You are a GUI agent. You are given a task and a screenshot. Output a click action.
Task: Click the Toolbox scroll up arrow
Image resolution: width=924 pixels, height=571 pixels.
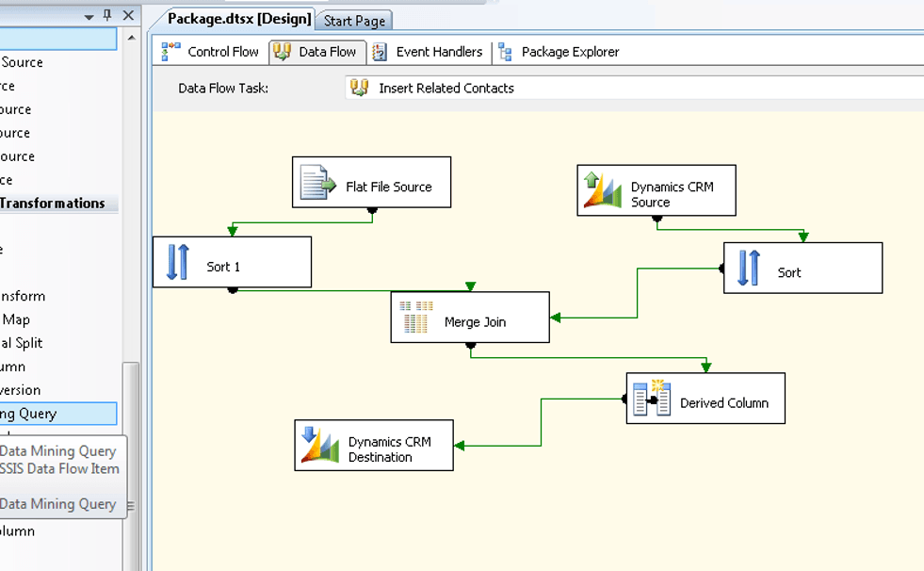pyautogui.click(x=132, y=39)
